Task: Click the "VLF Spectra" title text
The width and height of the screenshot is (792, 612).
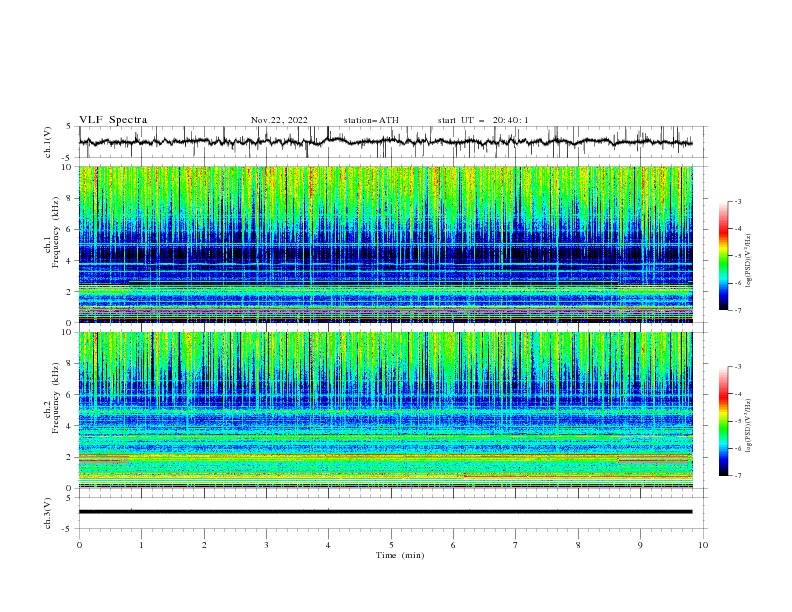Action: click(113, 120)
